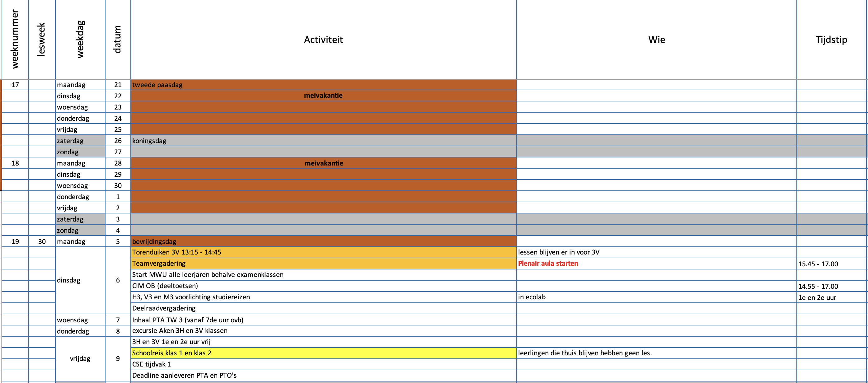Select 'excursie Aken 3H en 3V klassen'
Image resolution: width=868 pixels, height=383 pixels.
click(323, 330)
